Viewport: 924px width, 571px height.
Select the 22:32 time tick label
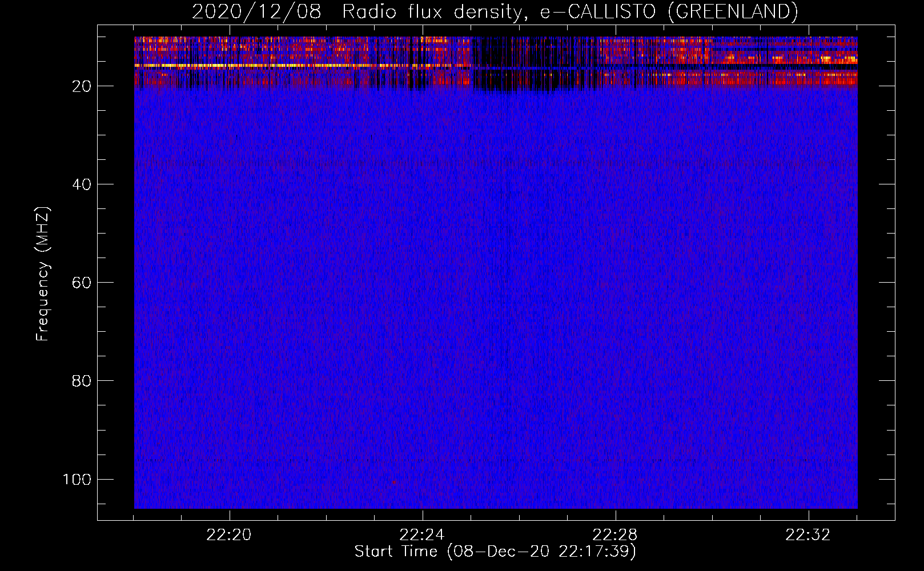click(x=808, y=535)
